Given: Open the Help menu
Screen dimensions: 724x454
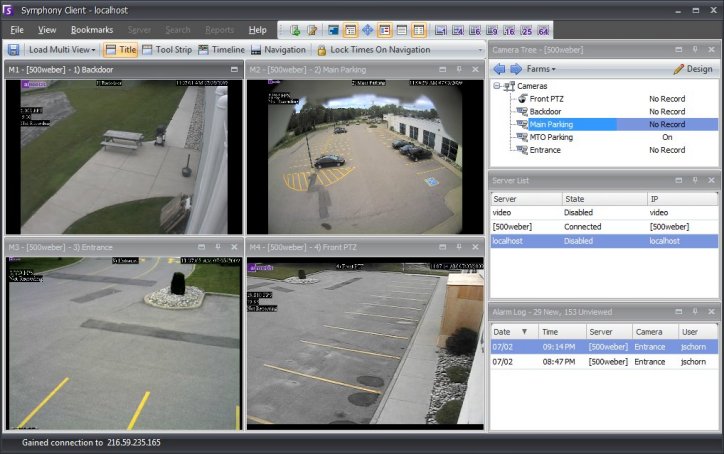Looking at the screenshot, I should [x=257, y=30].
